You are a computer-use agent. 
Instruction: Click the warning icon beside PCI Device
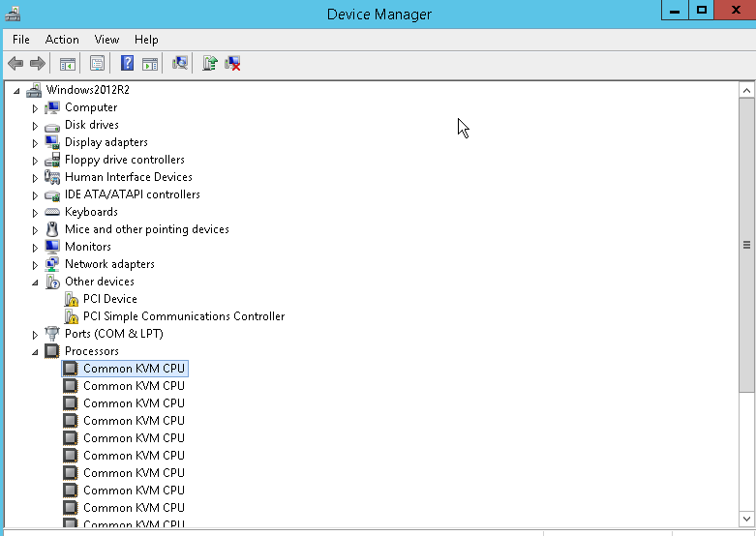(71, 299)
